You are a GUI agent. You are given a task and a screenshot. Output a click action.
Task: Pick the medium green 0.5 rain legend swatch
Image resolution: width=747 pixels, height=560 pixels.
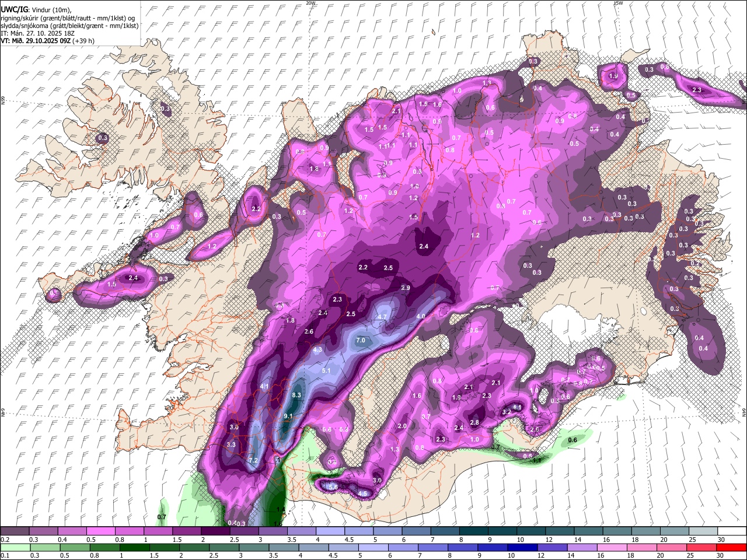[75, 547]
